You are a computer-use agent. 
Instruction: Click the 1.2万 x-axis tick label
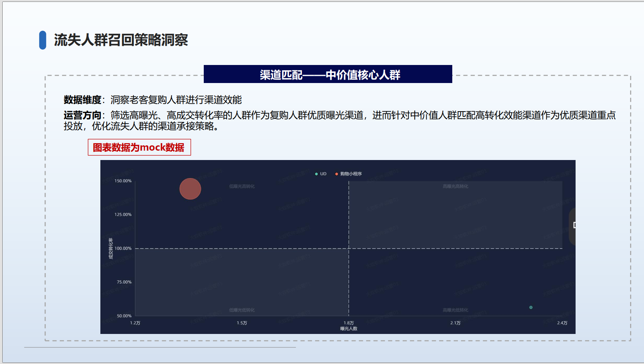(x=135, y=323)
